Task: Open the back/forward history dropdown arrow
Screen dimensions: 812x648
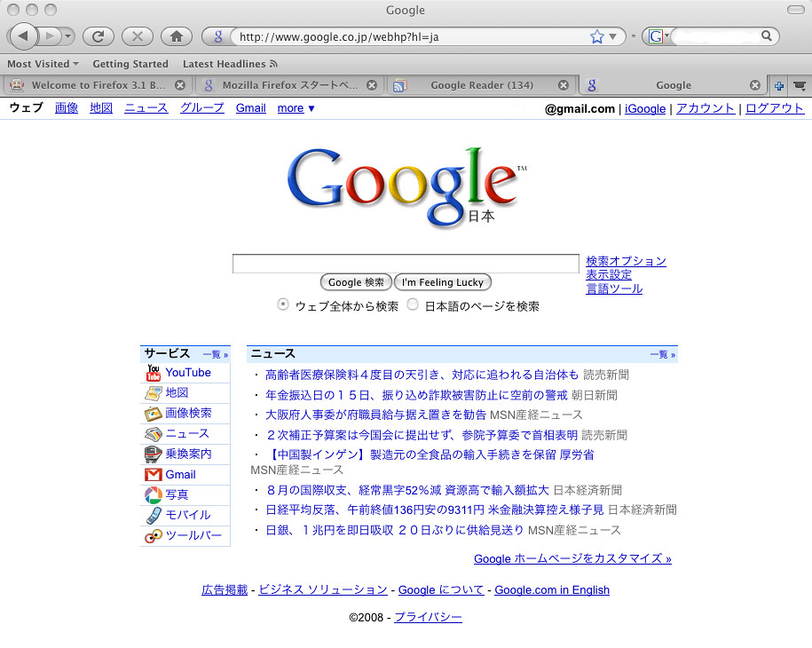Action: tap(67, 36)
